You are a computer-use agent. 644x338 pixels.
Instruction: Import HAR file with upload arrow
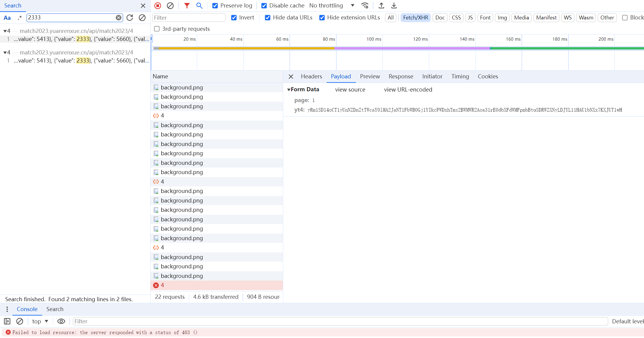point(381,6)
